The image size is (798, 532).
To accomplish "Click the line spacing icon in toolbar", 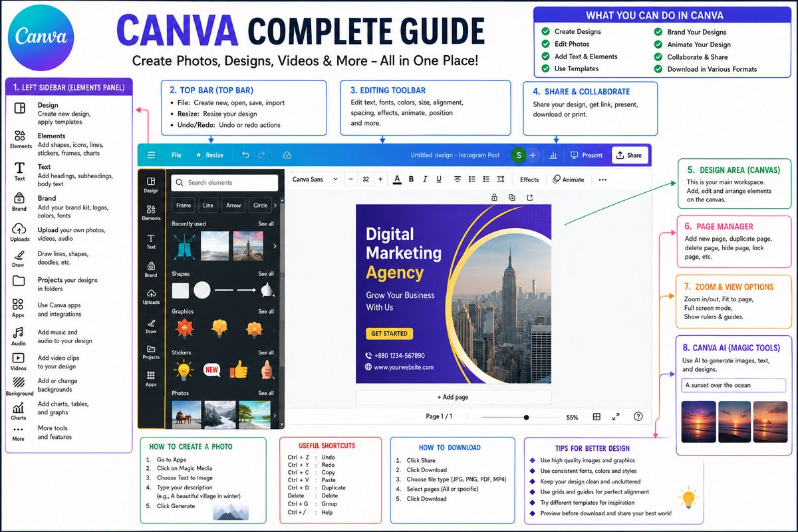I will click(501, 180).
